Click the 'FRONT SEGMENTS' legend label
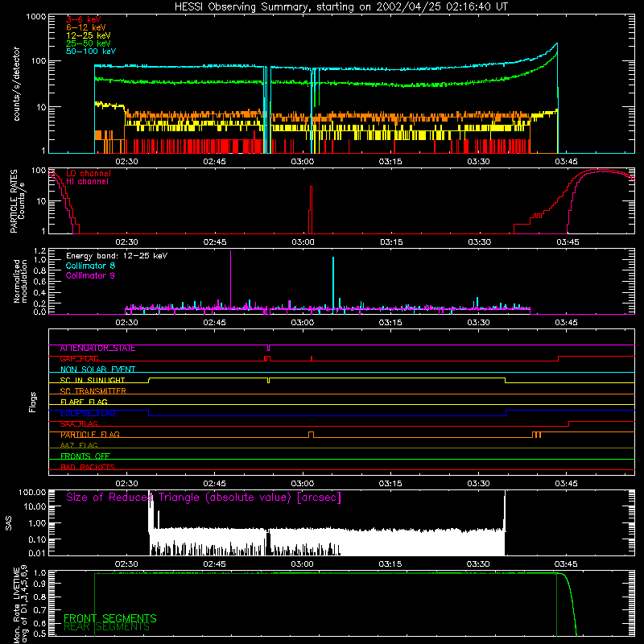This screenshot has width=644, height=644. pyautogui.click(x=110, y=618)
